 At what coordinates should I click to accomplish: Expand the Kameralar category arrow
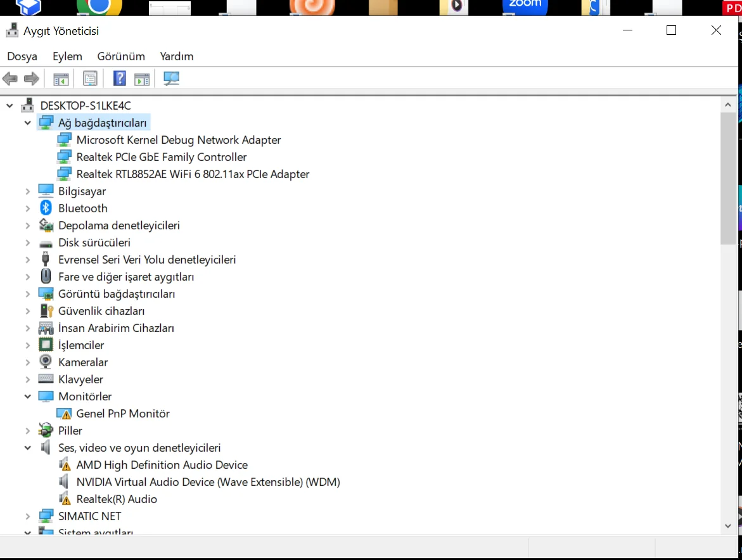point(27,362)
